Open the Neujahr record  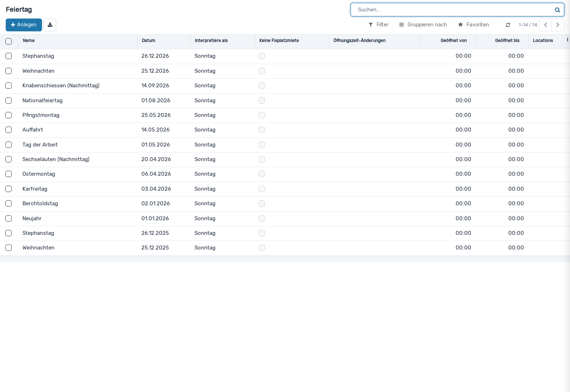coord(32,218)
